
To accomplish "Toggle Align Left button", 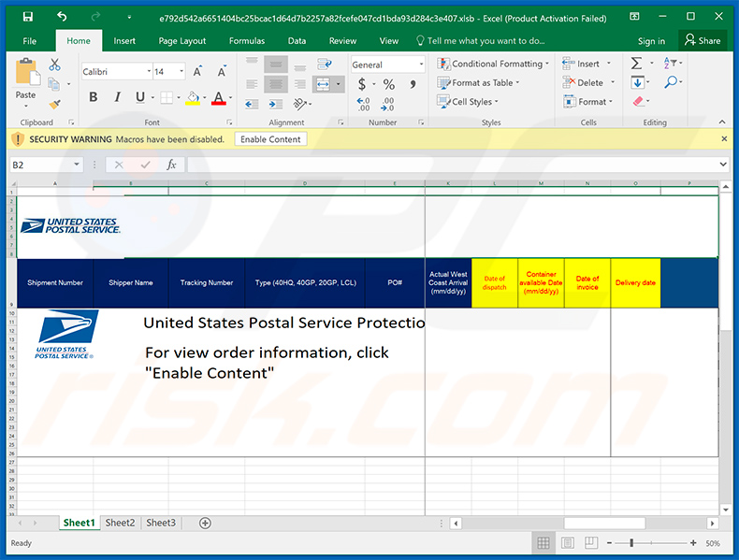I will tap(253, 84).
